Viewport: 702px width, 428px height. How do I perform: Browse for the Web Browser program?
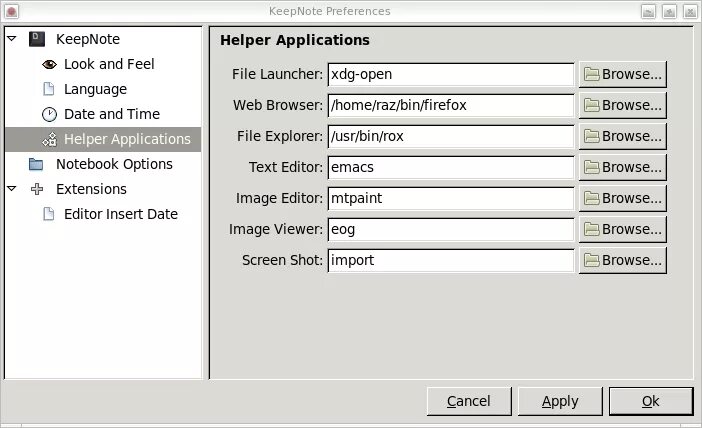623,105
